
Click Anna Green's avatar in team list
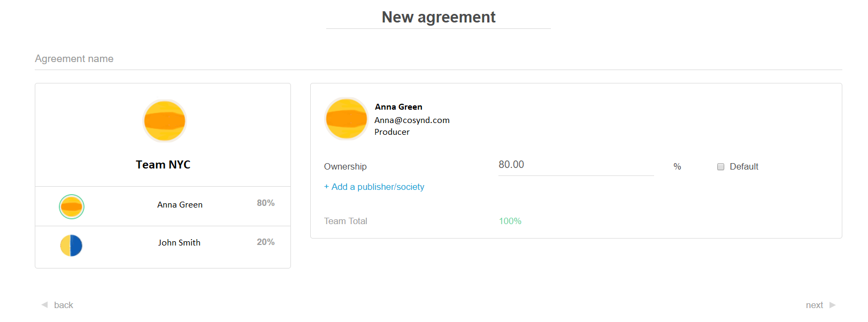pyautogui.click(x=72, y=206)
